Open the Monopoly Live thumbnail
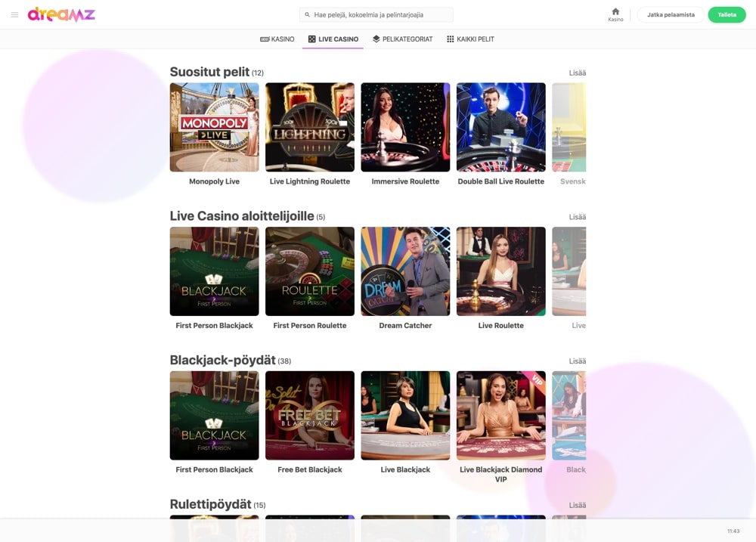 [214, 127]
